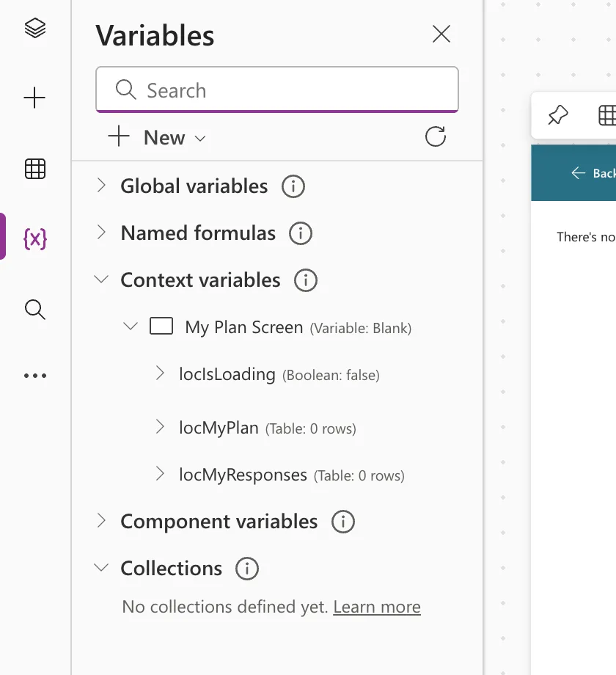Viewport: 616px width, 675px height.
Task: Expand the locMyPlan variable
Action: [x=160, y=426]
